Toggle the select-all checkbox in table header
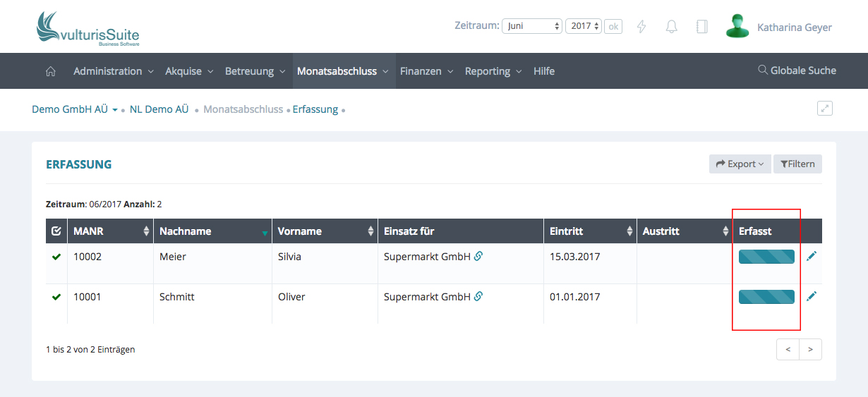 click(56, 231)
